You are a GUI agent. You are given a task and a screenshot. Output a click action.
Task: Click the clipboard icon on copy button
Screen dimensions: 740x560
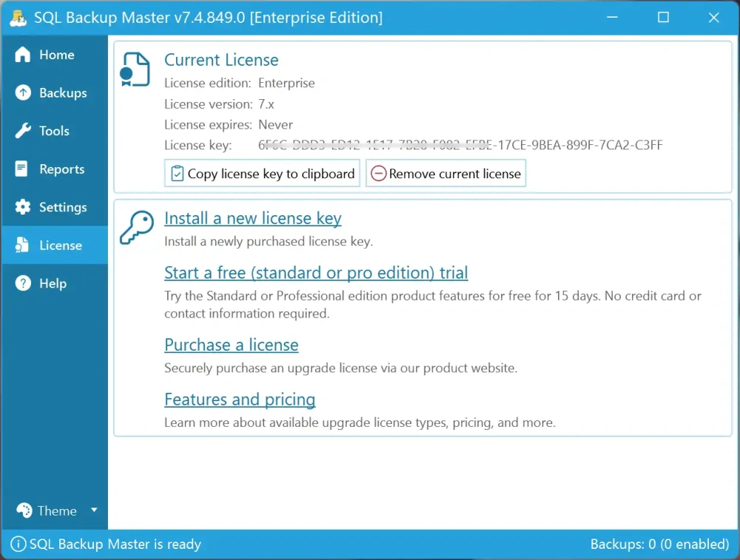[177, 174]
